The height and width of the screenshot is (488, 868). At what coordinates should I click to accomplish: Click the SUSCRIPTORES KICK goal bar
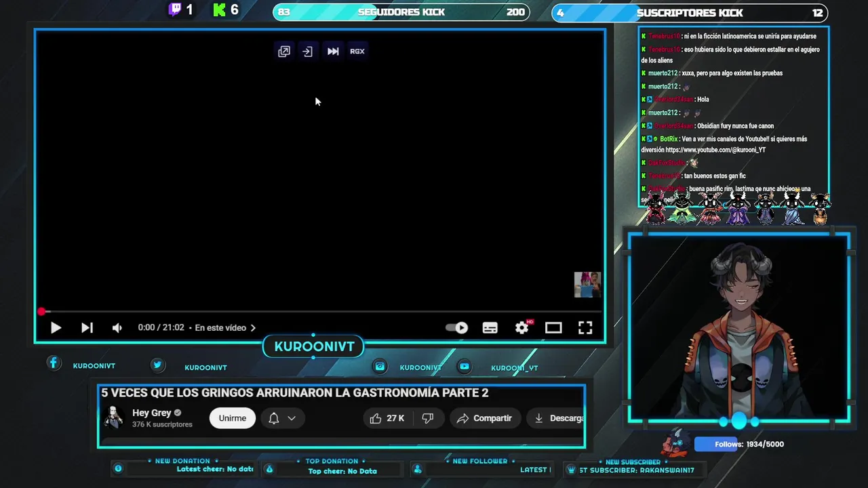coord(690,12)
